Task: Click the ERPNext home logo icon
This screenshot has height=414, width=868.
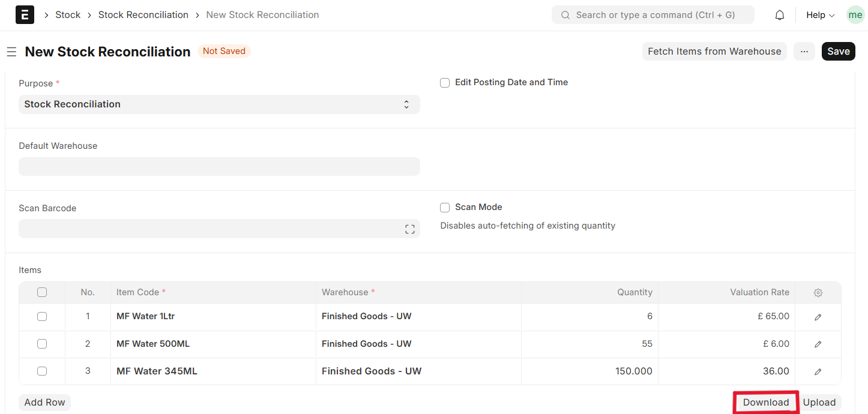Action: click(25, 15)
